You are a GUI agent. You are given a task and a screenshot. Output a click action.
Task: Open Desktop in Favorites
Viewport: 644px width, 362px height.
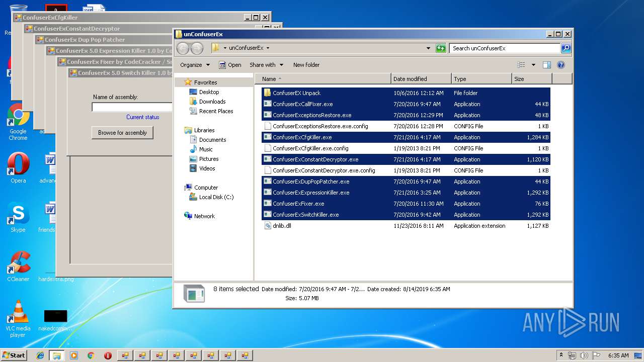point(209,92)
